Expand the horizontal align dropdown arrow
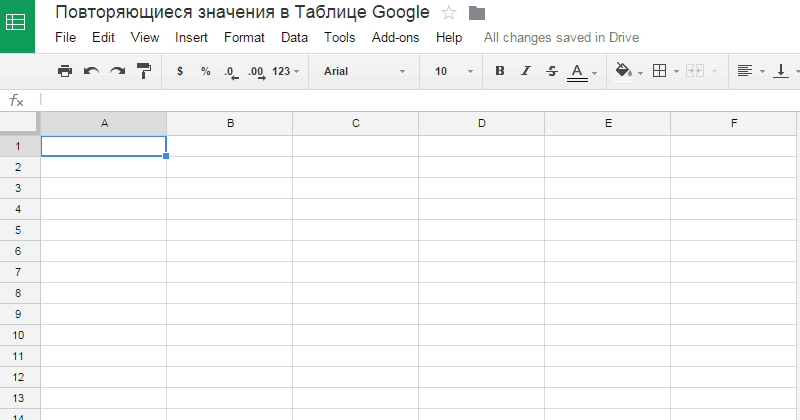The height and width of the screenshot is (420, 800). 762,72
